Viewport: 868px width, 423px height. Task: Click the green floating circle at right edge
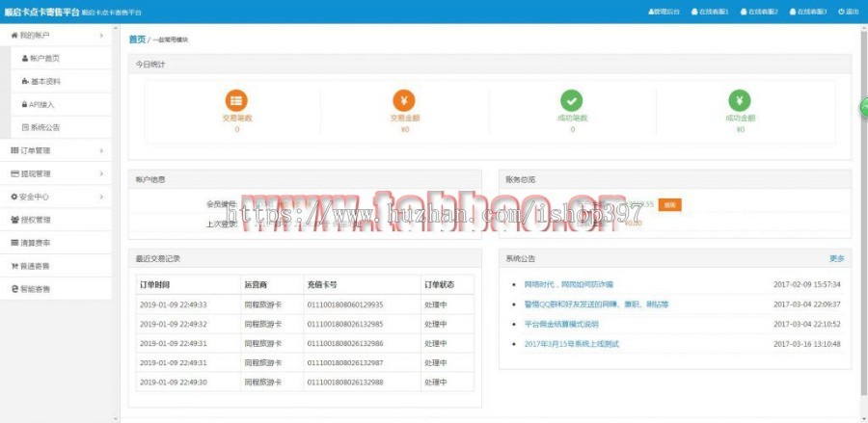coord(863,108)
